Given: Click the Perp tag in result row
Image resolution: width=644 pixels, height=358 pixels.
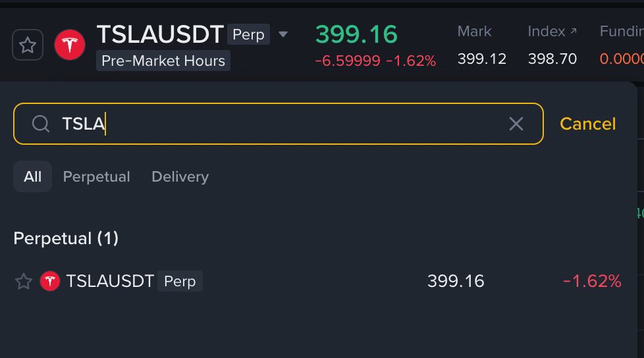Looking at the screenshot, I should [180, 282].
